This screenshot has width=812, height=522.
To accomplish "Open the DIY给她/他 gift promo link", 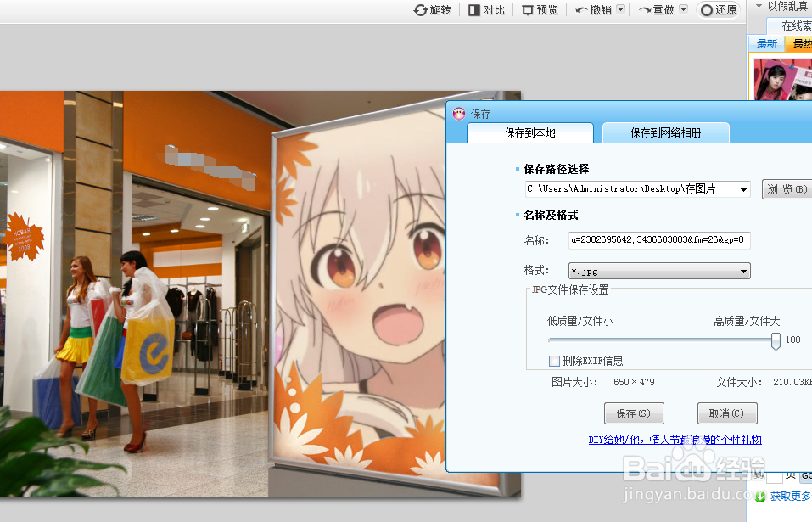I will coord(675,440).
